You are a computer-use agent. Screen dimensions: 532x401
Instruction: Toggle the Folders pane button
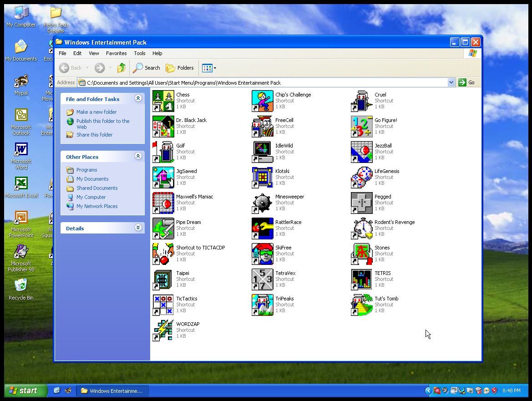coord(180,68)
